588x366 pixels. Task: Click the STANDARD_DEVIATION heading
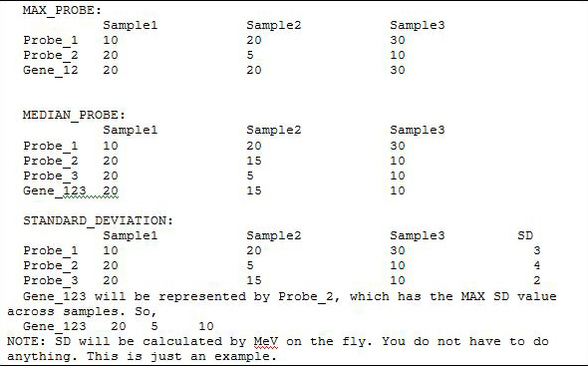click(x=98, y=220)
